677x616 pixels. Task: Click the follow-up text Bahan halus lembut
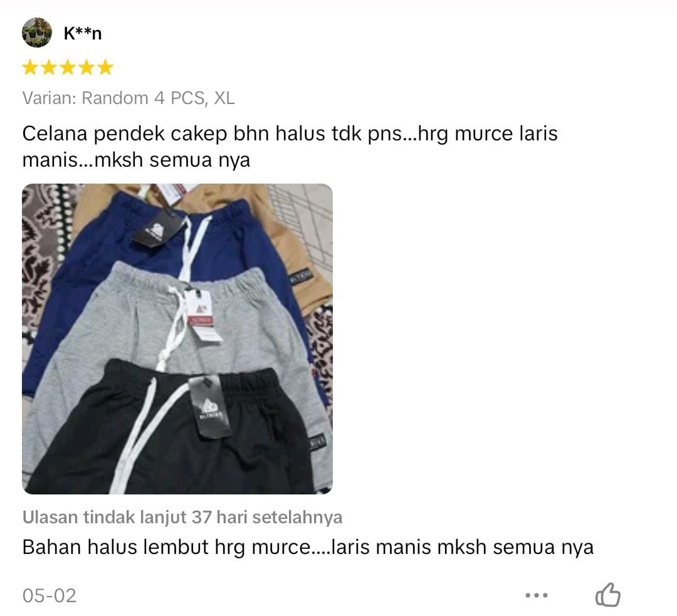click(x=308, y=547)
